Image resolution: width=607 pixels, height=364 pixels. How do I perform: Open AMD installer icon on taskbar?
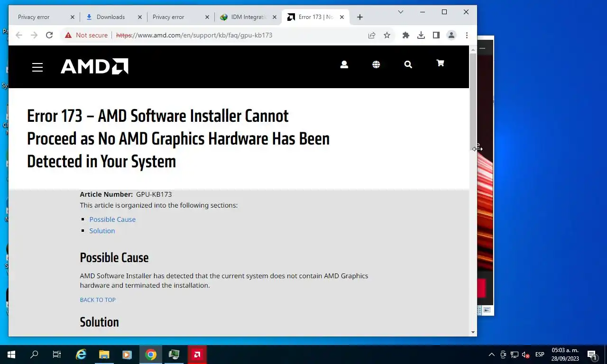pyautogui.click(x=197, y=355)
